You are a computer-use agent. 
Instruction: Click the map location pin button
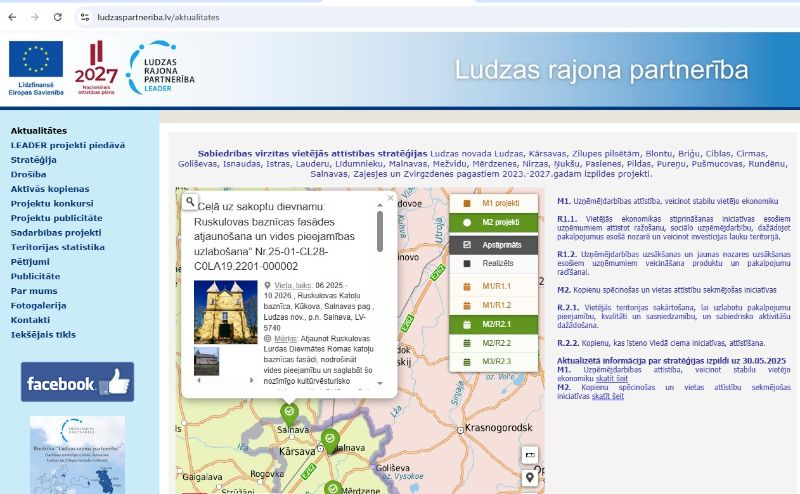pyautogui.click(x=530, y=477)
